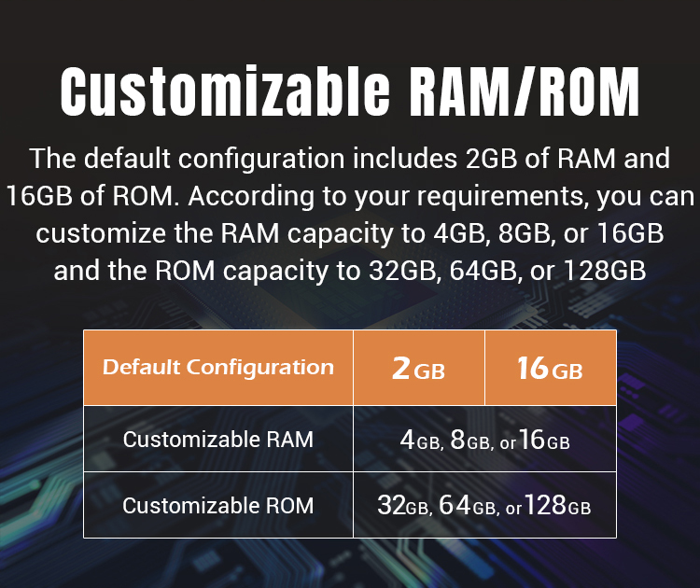
Task: Select the 16GB default ROM cell
Action: (551, 368)
